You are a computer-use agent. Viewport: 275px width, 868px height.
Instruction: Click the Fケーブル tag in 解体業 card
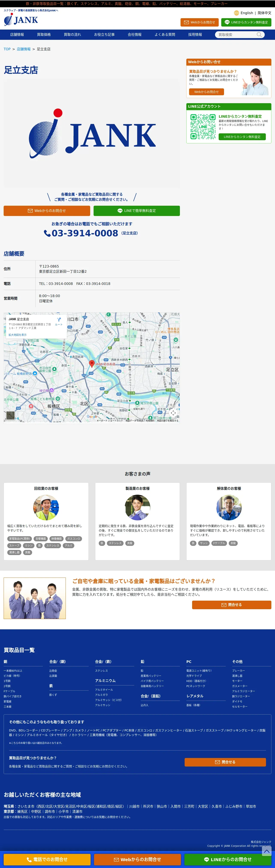coord(219,543)
